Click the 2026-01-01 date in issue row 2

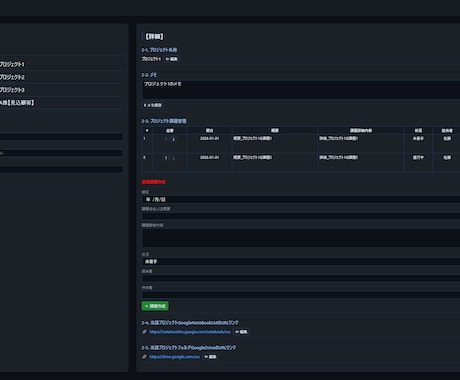click(x=210, y=157)
